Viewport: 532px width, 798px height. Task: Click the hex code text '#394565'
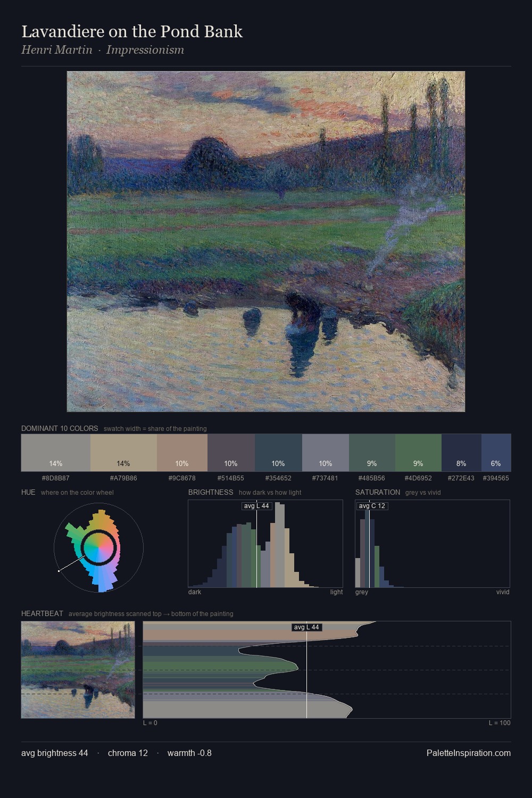[496, 478]
